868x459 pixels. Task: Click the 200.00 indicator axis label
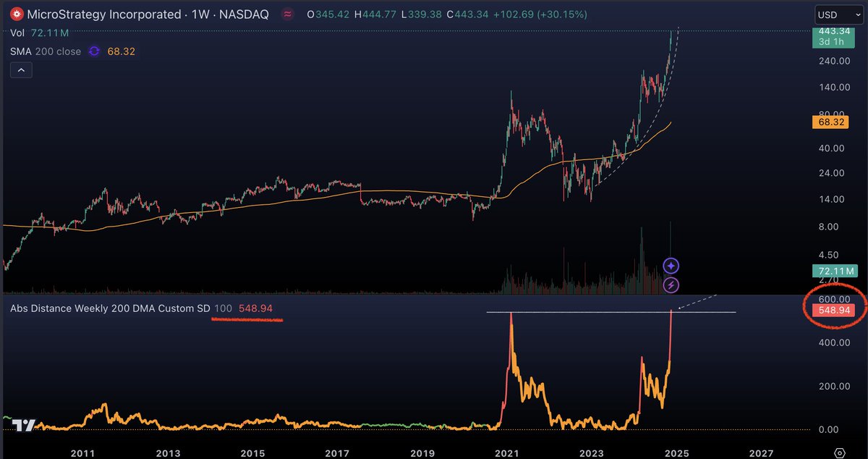[834, 386]
